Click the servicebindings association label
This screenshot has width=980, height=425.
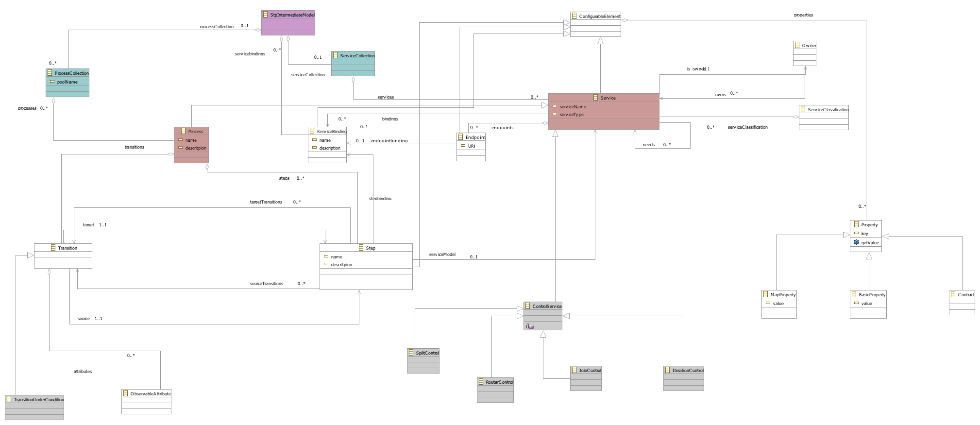pyautogui.click(x=250, y=54)
